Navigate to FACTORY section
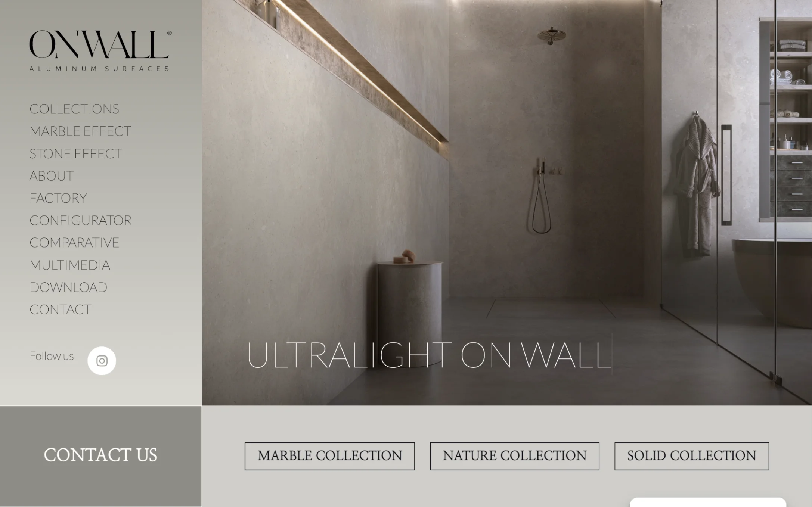 58,198
